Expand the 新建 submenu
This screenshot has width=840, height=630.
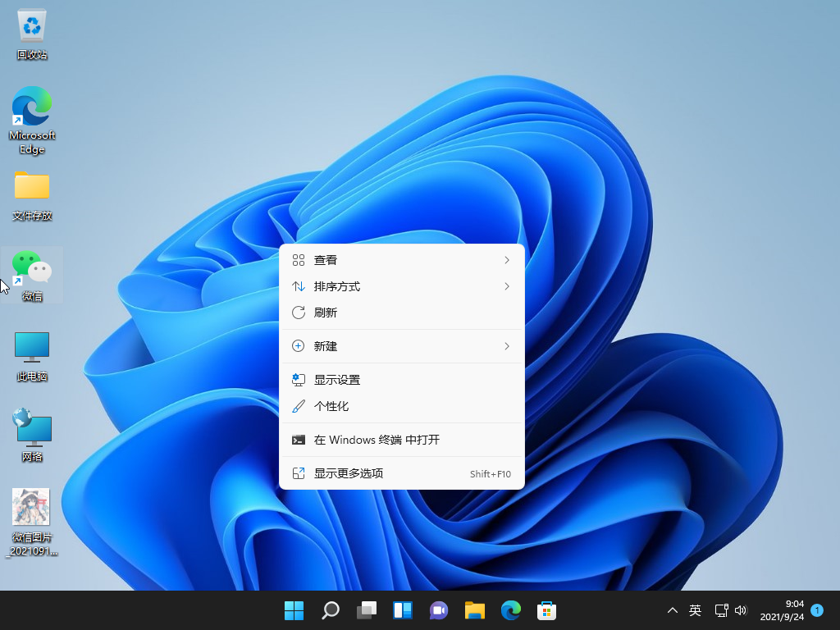[x=401, y=346]
